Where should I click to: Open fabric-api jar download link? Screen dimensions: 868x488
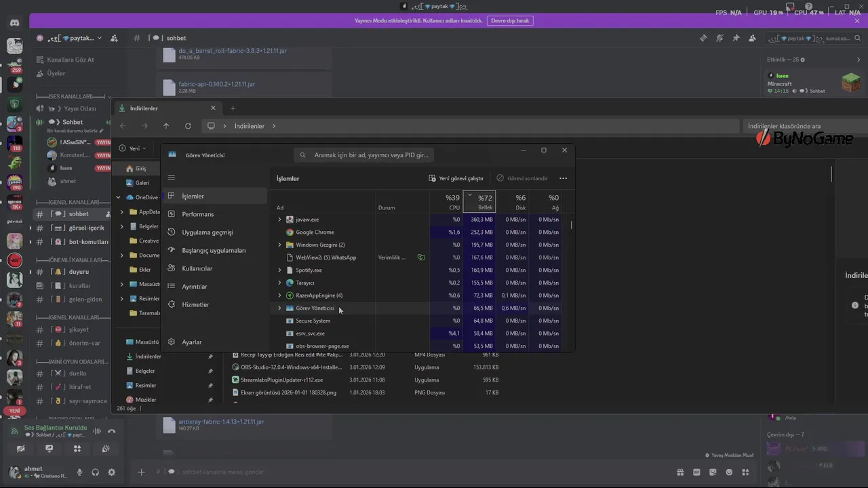216,84
